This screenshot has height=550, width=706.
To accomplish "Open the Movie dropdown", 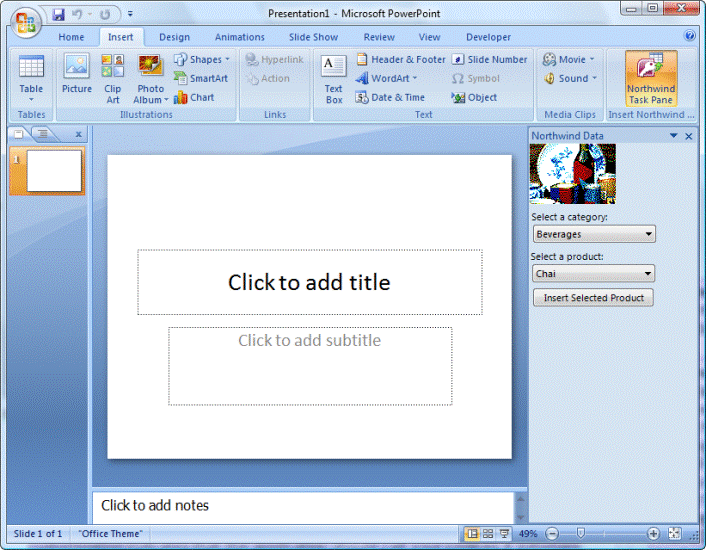I will pos(569,59).
